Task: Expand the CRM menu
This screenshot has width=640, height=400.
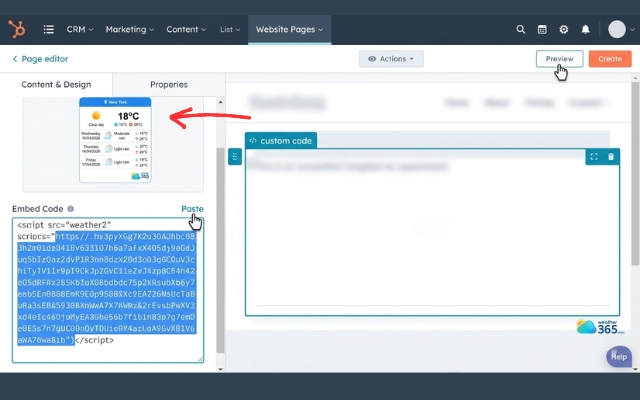Action: (80, 29)
